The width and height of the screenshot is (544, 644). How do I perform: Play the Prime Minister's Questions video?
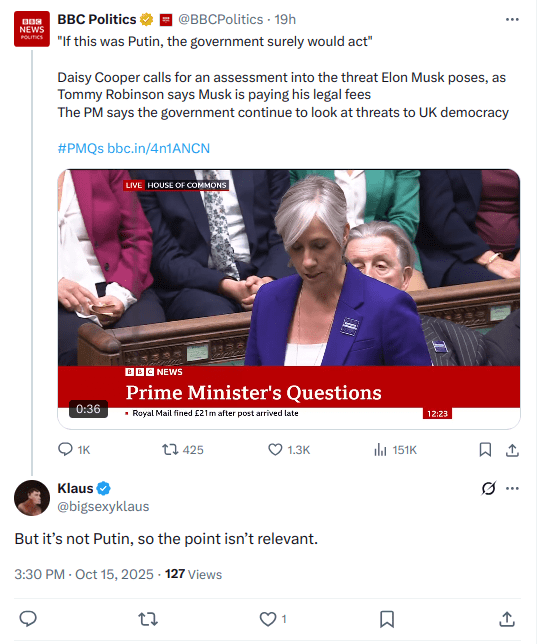289,299
